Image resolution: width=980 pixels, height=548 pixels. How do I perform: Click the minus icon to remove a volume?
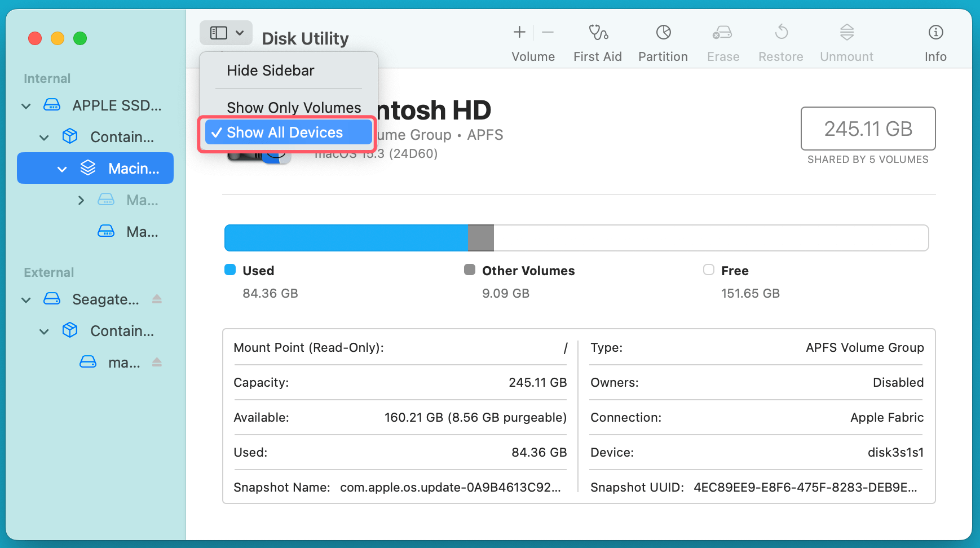(x=548, y=32)
